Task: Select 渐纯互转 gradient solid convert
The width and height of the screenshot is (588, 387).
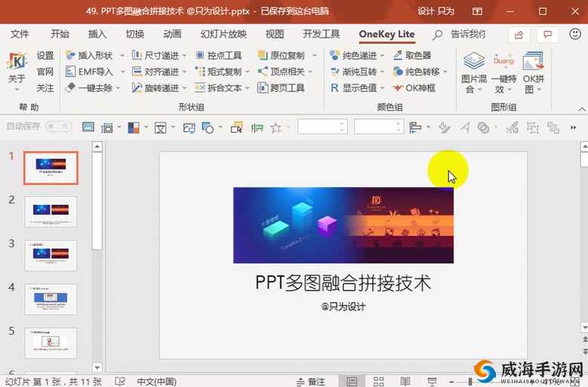Action: (353, 72)
